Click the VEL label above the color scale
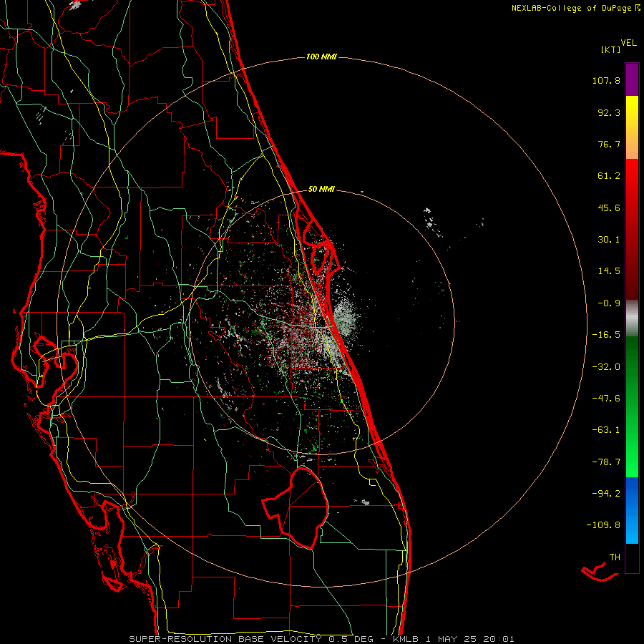 point(628,43)
